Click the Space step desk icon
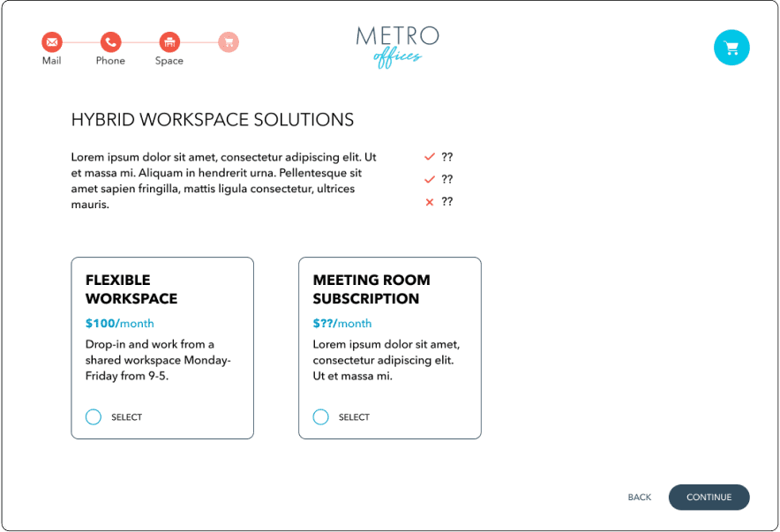780x532 pixels. pos(169,42)
